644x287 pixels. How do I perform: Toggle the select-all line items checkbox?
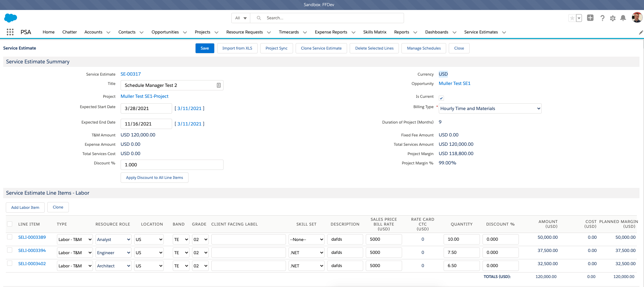point(10,224)
